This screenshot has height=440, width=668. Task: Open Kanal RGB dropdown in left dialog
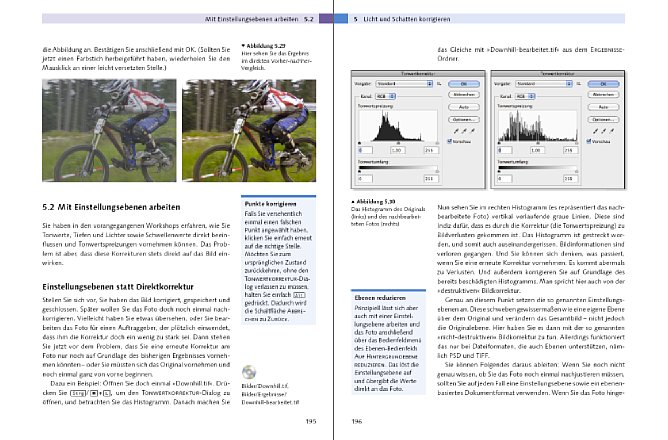[x=386, y=97]
